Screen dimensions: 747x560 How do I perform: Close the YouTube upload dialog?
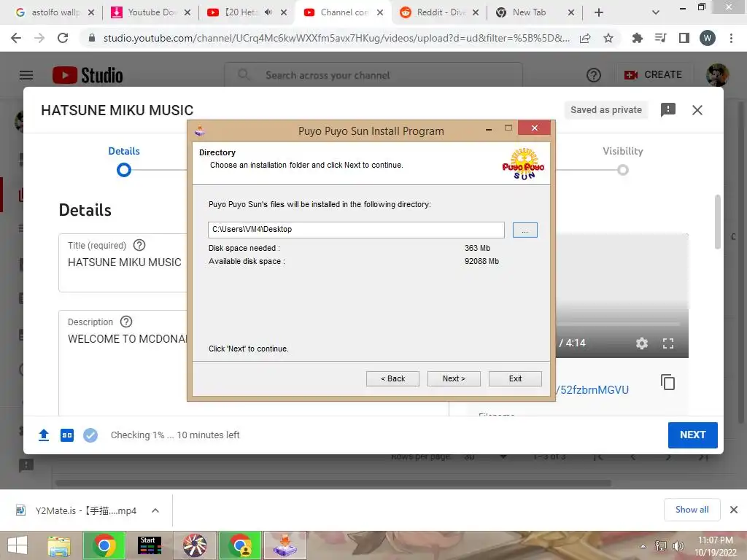tap(697, 110)
